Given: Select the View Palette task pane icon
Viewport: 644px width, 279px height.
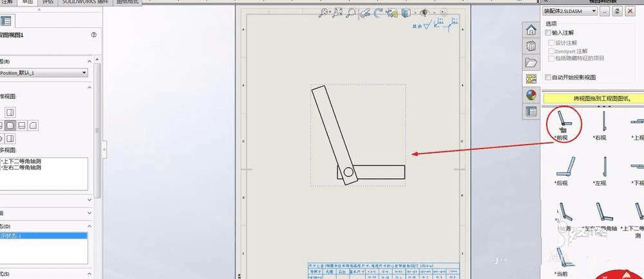Looking at the screenshot, I should (x=531, y=78).
